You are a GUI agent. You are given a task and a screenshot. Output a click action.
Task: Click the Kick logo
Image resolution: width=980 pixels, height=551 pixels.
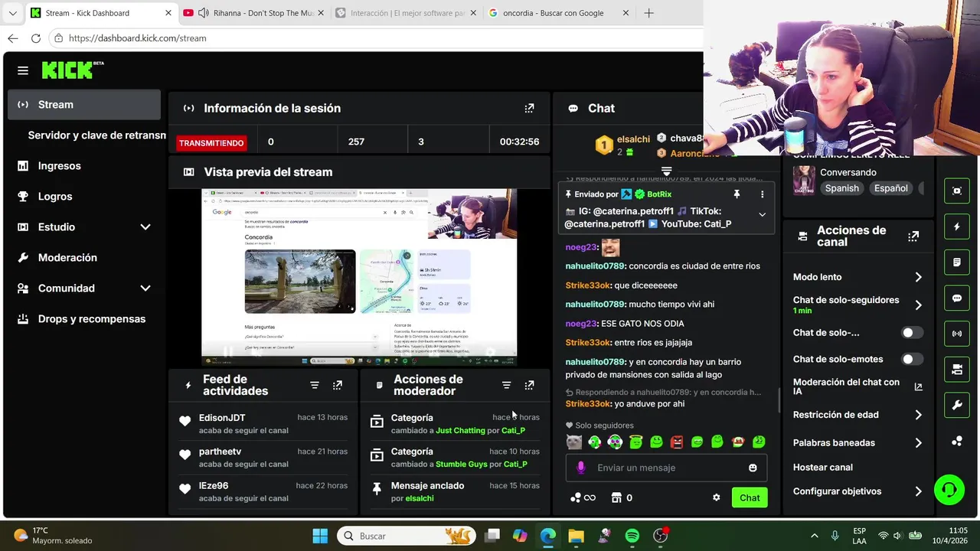(x=73, y=70)
